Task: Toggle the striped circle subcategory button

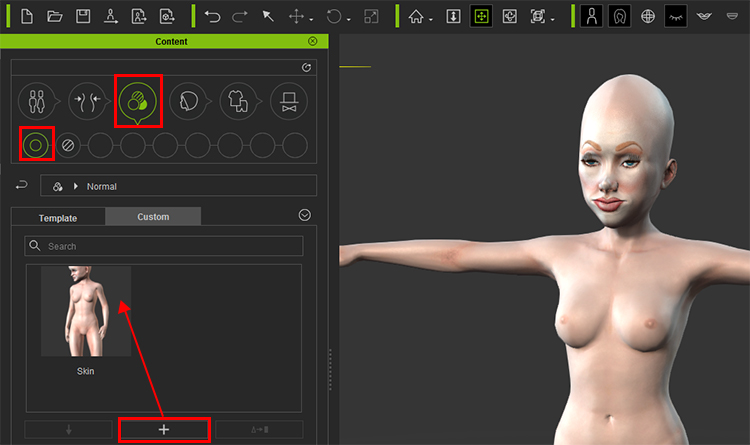Action: pyautogui.click(x=69, y=145)
